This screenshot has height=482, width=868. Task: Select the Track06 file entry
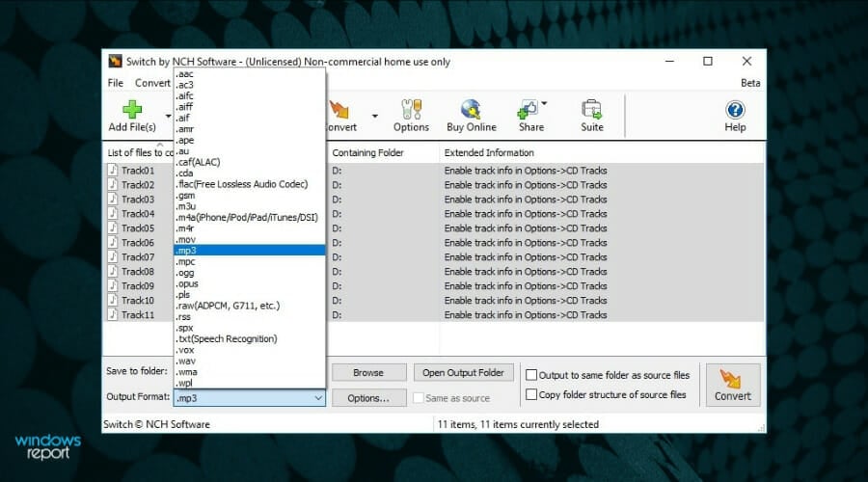coord(138,242)
